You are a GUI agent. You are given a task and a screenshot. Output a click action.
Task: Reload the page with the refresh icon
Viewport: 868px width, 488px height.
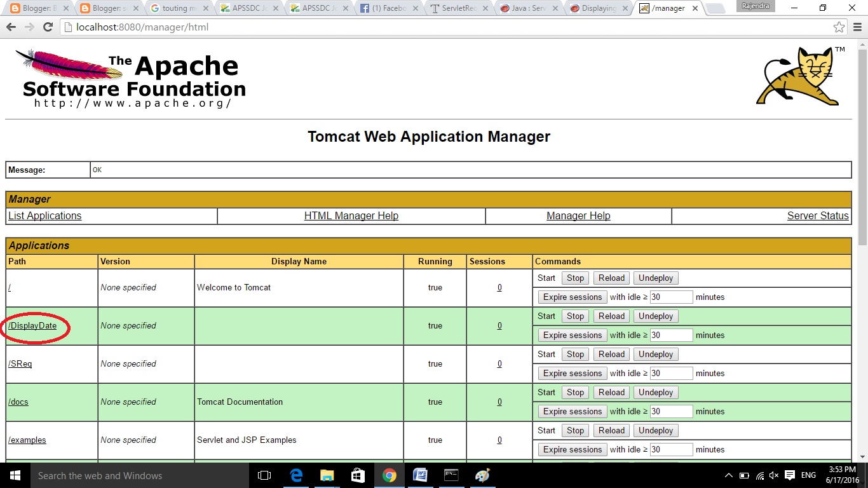pos(48,27)
